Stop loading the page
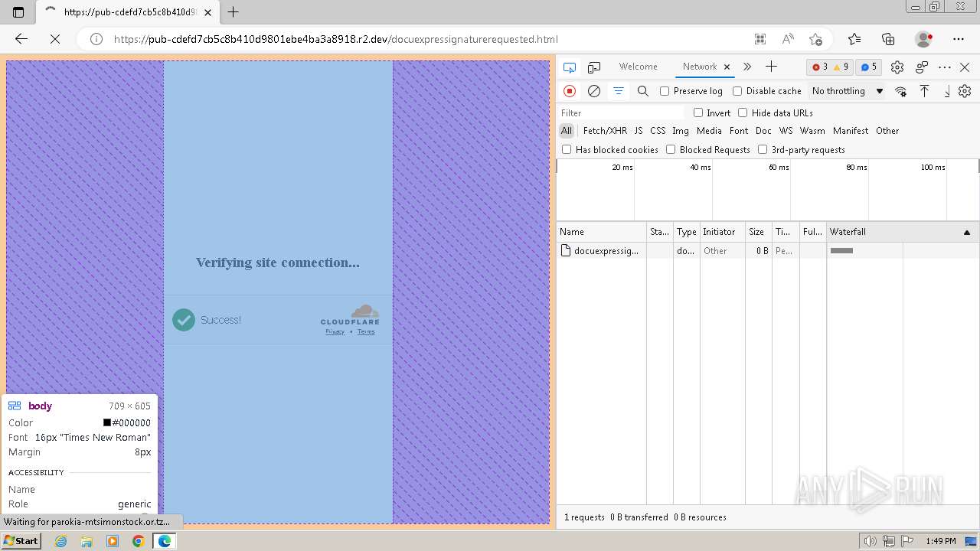980x551 pixels. point(55,39)
